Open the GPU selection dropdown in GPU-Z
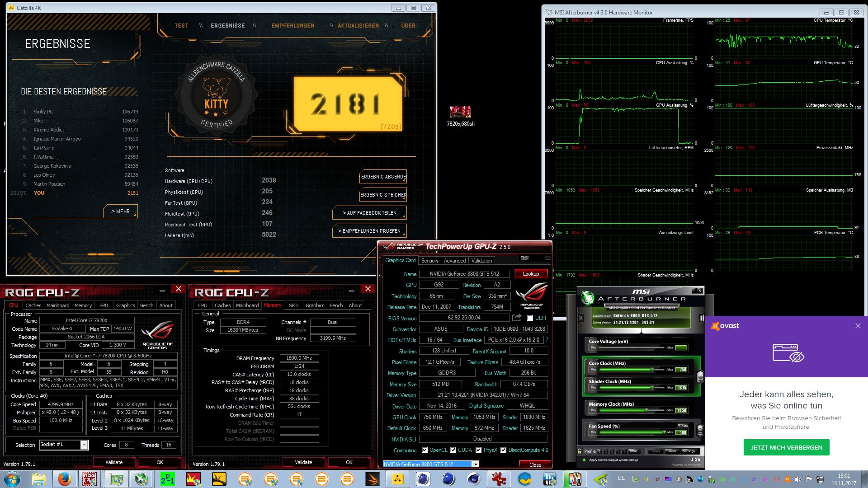 [475, 464]
